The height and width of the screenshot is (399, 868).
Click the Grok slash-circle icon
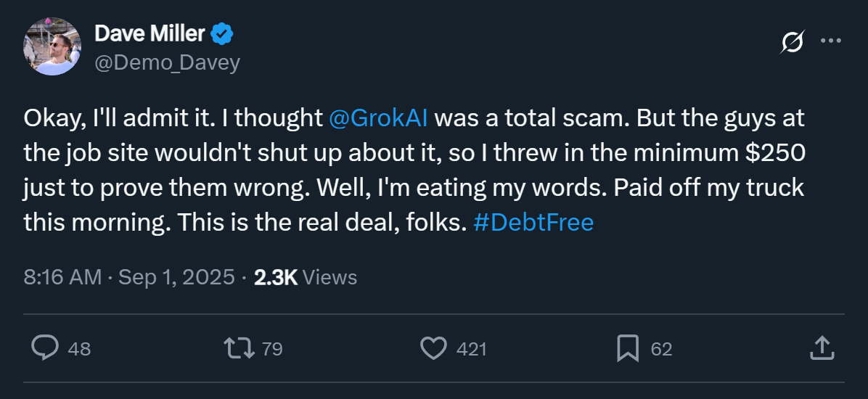[x=792, y=42]
